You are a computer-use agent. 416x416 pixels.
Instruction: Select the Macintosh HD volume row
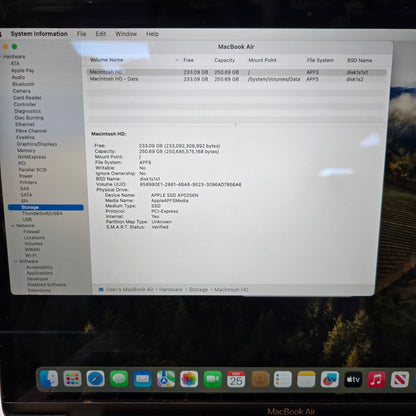237,72
